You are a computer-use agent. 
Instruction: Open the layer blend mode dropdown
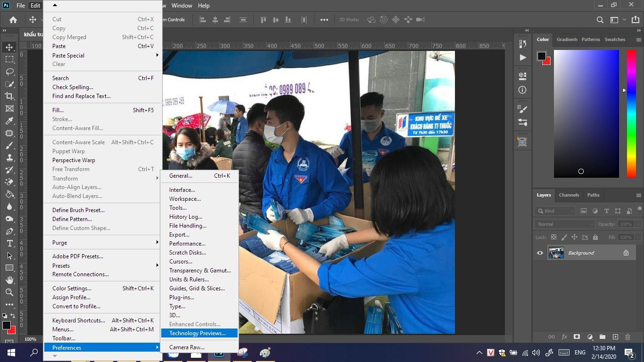[x=564, y=224]
